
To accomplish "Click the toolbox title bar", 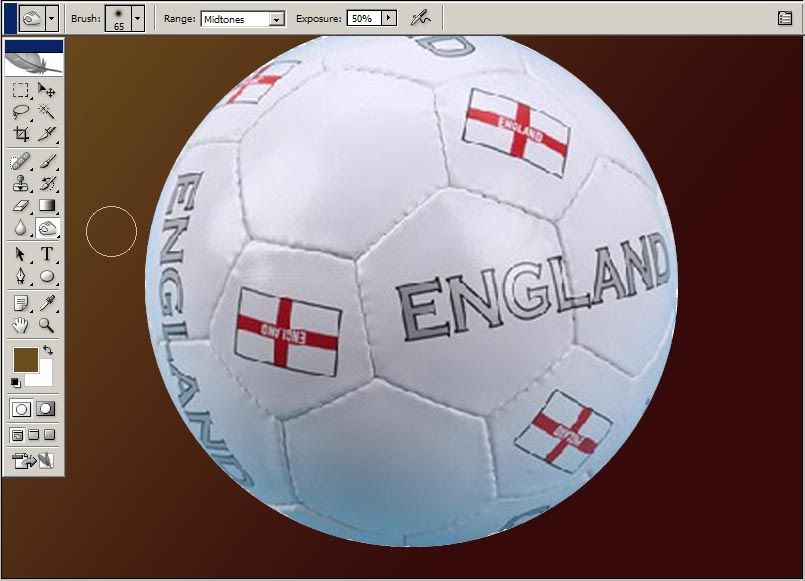I will 34,46.
